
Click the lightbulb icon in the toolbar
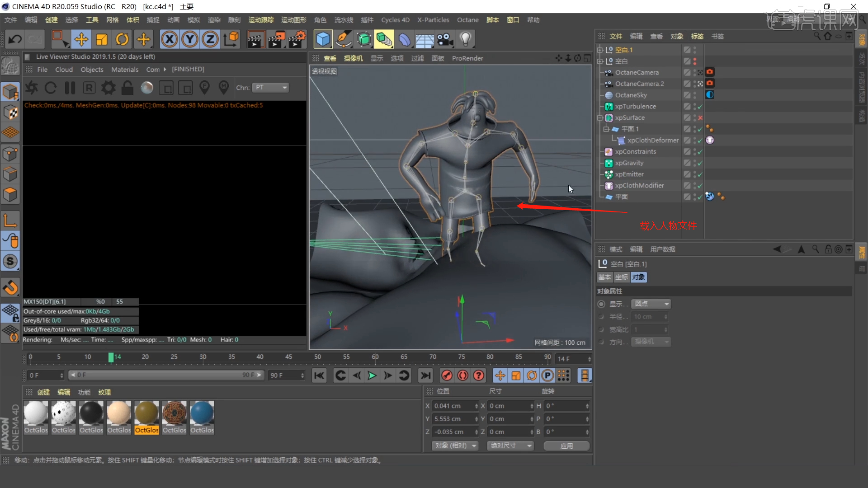pos(466,39)
